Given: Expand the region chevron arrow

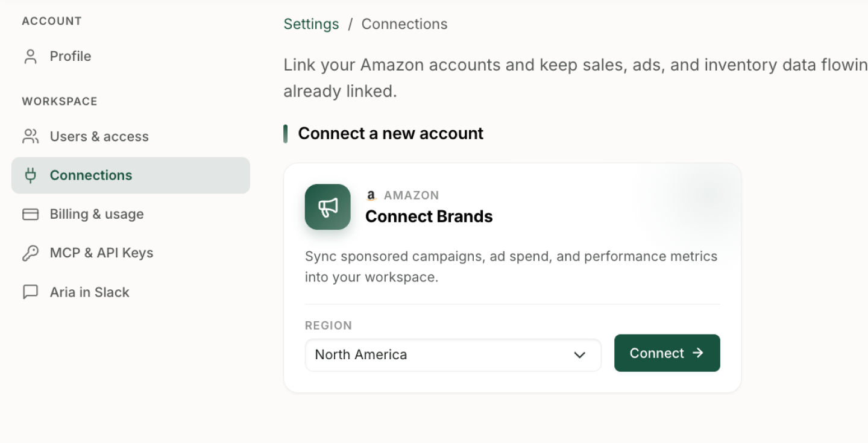Looking at the screenshot, I should click(580, 355).
